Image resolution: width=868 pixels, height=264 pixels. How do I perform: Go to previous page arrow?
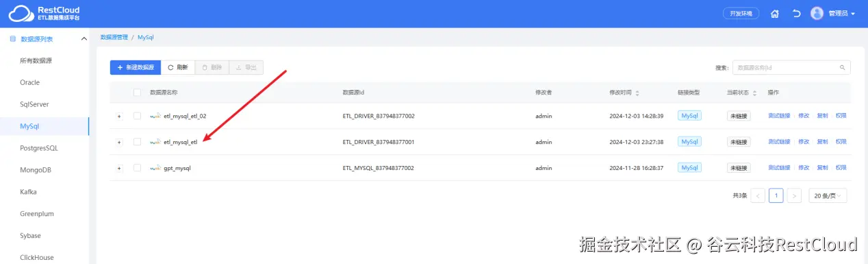[x=758, y=195]
